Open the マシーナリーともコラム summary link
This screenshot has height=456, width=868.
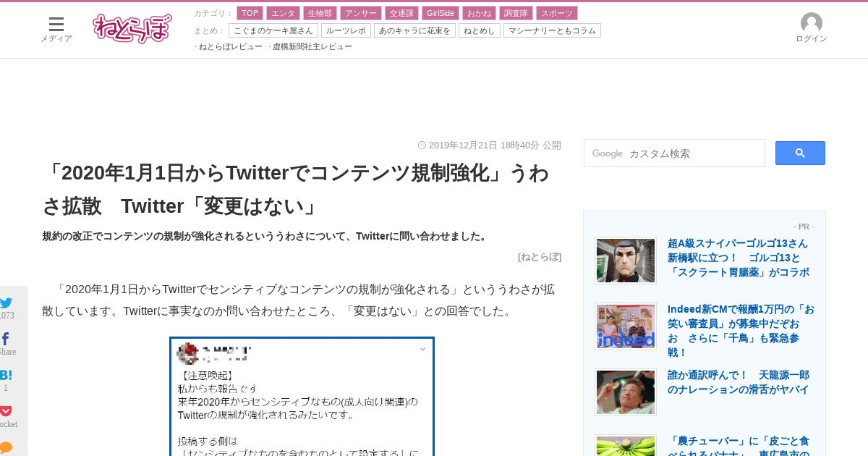coord(552,30)
